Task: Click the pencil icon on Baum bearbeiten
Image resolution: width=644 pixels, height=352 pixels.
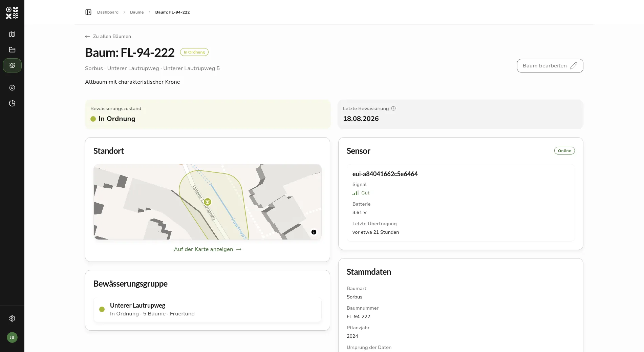Action: tap(574, 66)
